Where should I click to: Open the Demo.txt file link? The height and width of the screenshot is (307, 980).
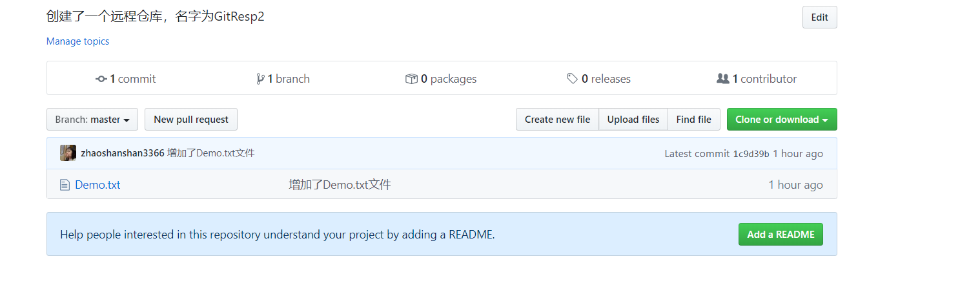(97, 185)
